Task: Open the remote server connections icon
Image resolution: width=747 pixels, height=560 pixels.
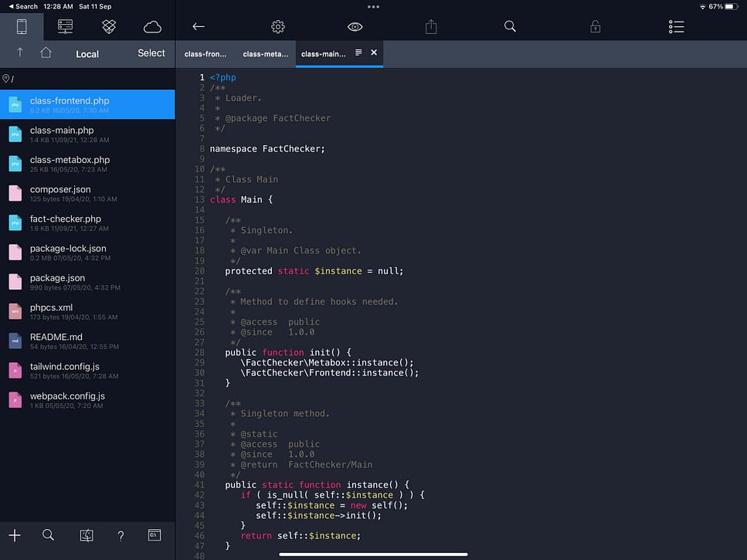Action: (65, 26)
